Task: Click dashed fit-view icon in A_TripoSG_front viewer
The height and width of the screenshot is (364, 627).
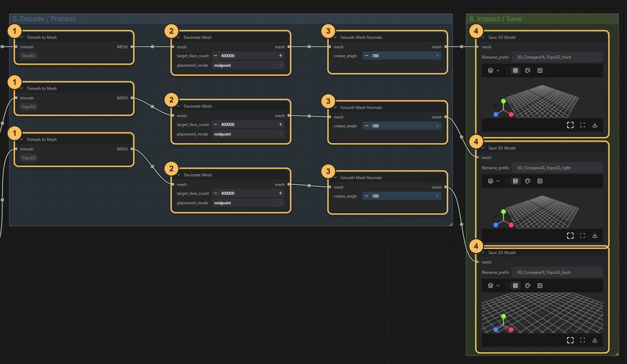Action: (583, 125)
